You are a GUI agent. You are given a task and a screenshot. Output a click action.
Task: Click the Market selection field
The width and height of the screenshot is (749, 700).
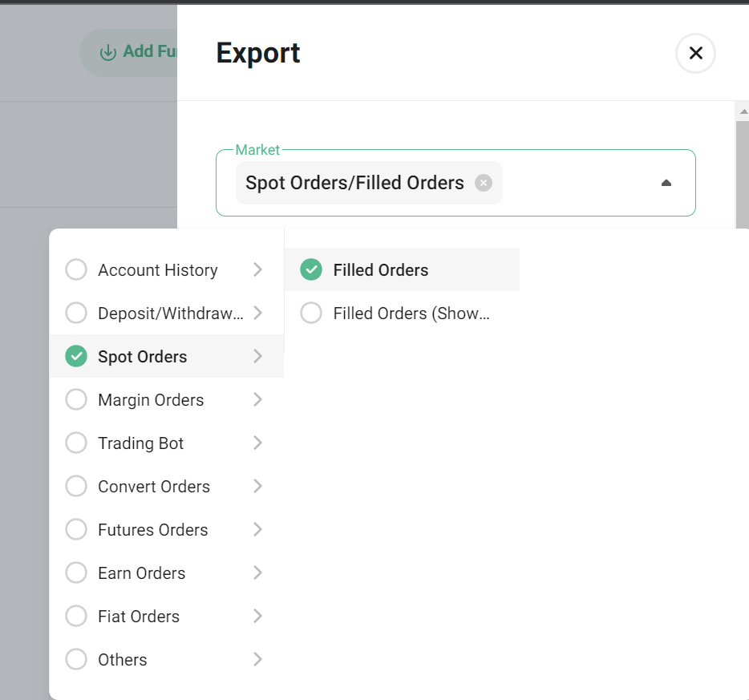455,183
